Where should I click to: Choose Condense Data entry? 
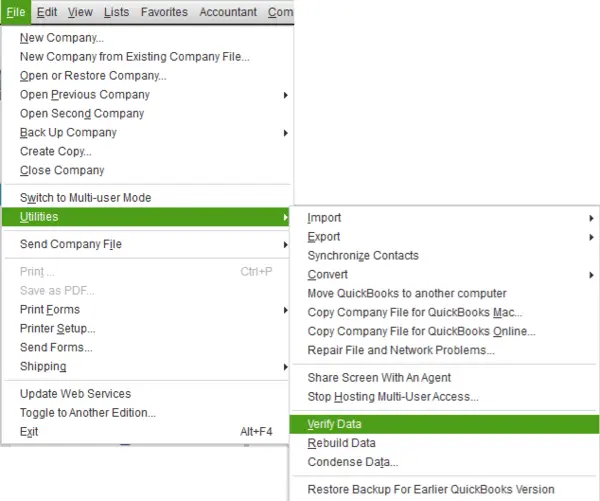point(353,462)
